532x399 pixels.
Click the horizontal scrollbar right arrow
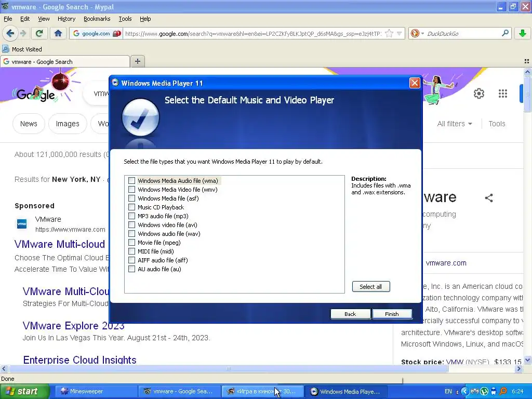[518, 368]
